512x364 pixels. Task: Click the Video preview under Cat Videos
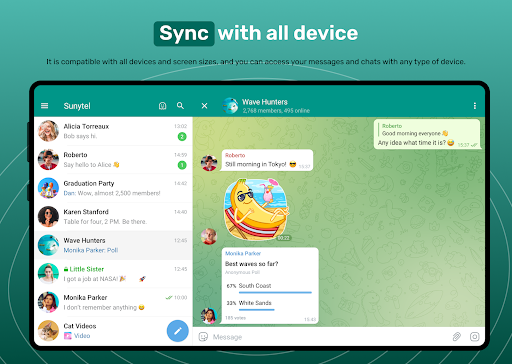pyautogui.click(x=77, y=336)
